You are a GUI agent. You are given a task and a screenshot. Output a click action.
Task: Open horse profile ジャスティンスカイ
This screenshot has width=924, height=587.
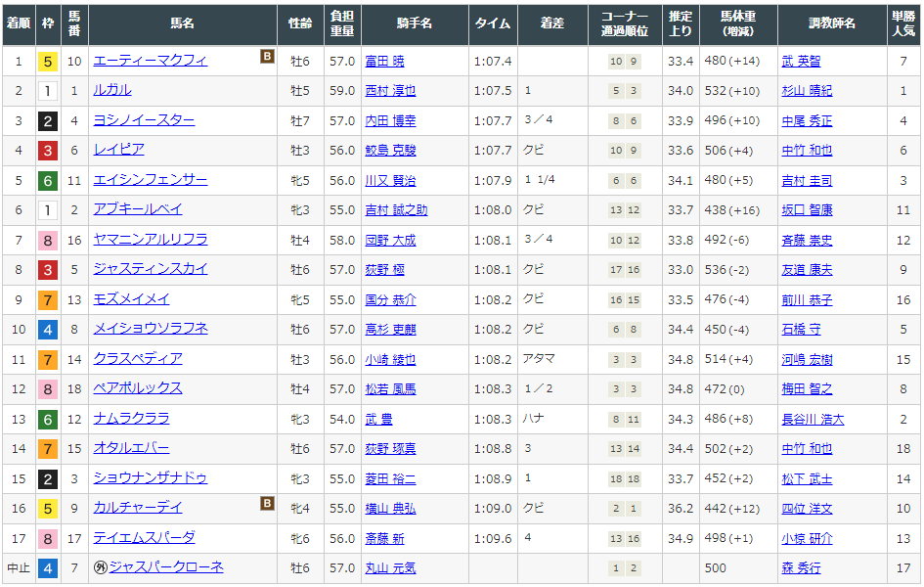[150, 269]
